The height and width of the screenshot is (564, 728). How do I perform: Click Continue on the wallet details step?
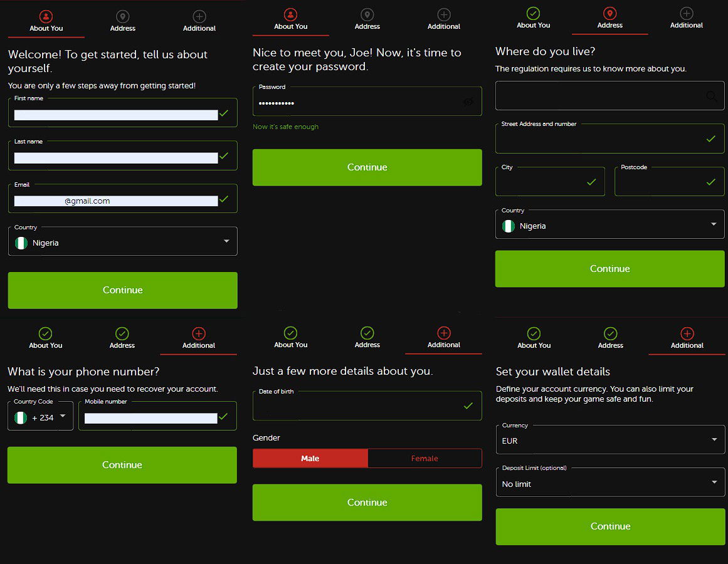[x=609, y=526]
